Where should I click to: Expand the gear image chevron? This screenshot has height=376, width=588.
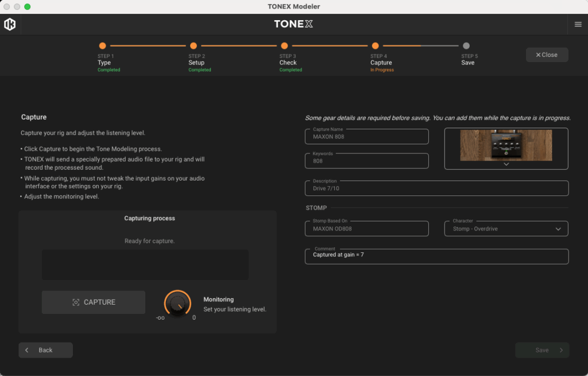[x=506, y=164]
